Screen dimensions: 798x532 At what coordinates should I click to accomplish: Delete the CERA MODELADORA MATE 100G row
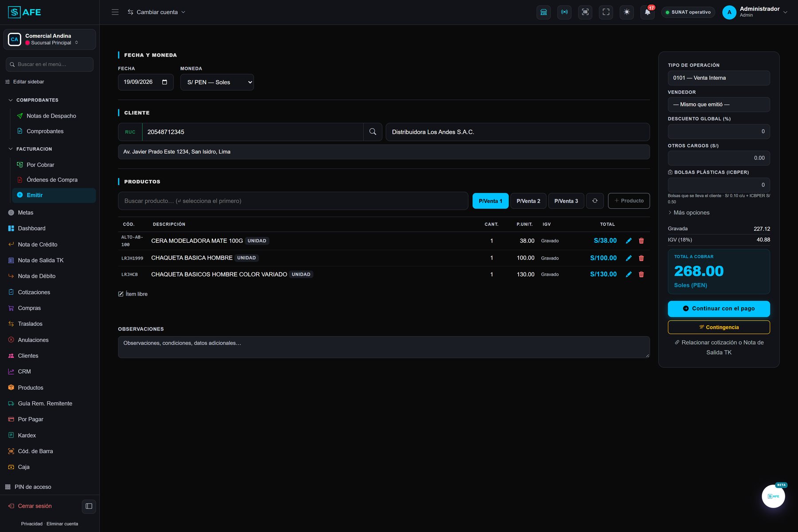(641, 241)
